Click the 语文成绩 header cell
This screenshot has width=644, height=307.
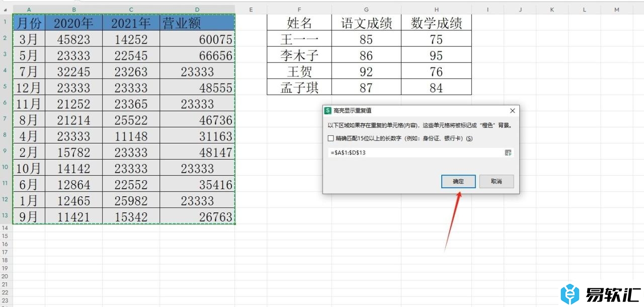(366, 23)
